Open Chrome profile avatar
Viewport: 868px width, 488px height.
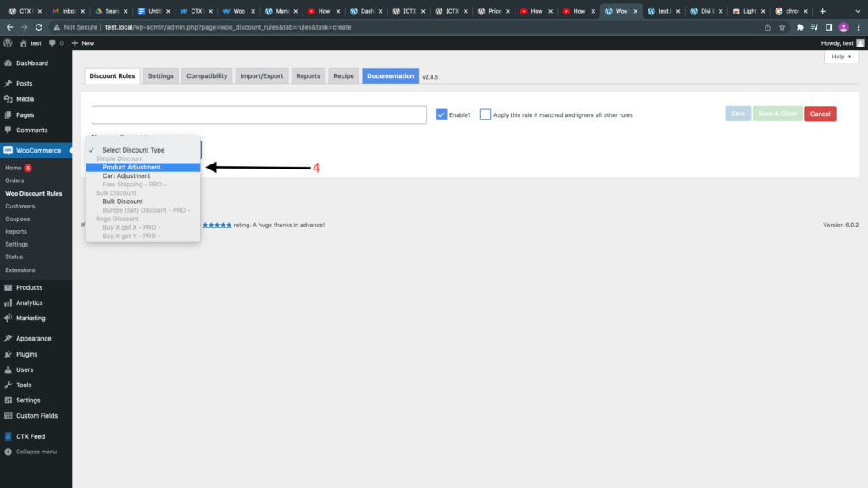click(x=843, y=26)
